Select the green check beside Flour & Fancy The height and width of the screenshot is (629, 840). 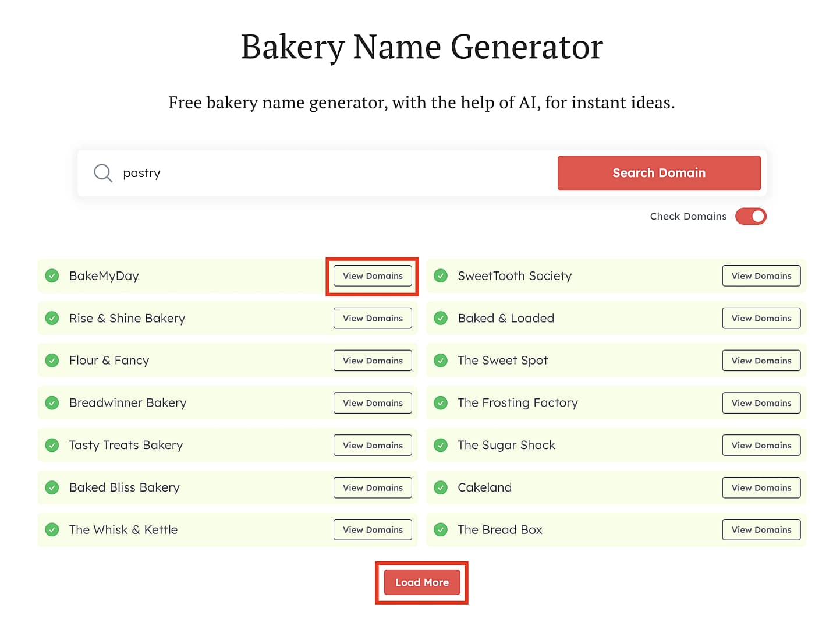coord(52,360)
